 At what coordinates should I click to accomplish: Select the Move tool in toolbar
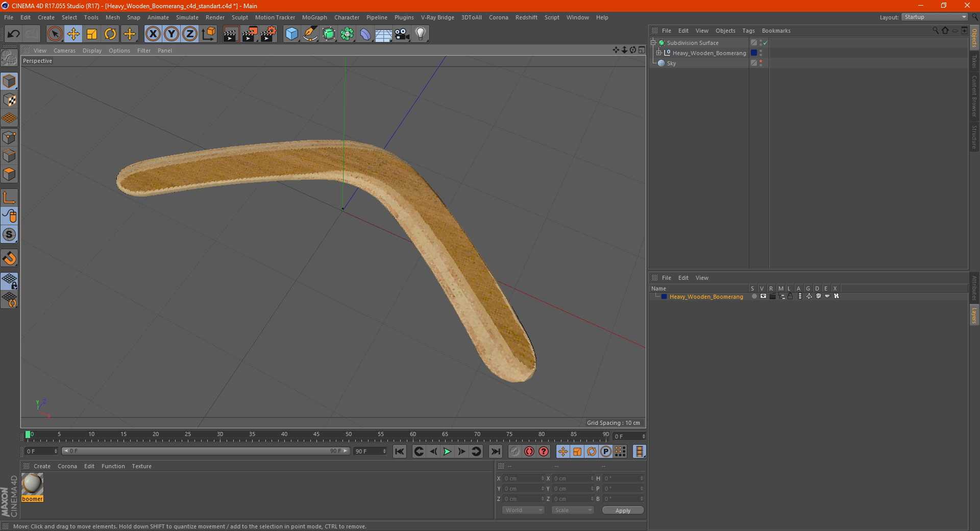tap(73, 34)
